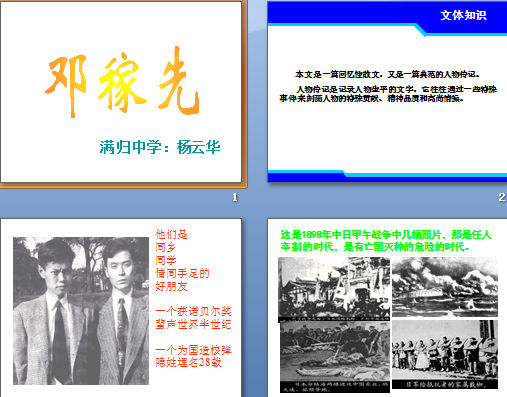Click the red text 他们是同乡同学
507x397 pixels.
182,260
